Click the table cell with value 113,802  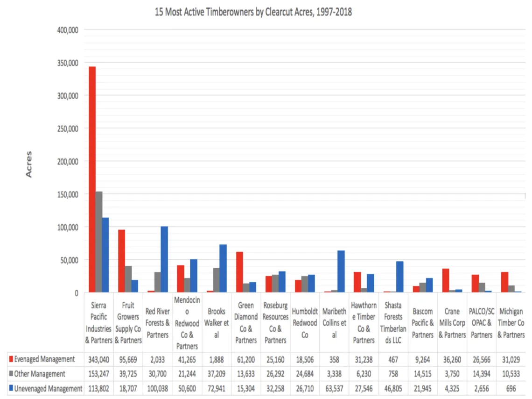(98, 388)
